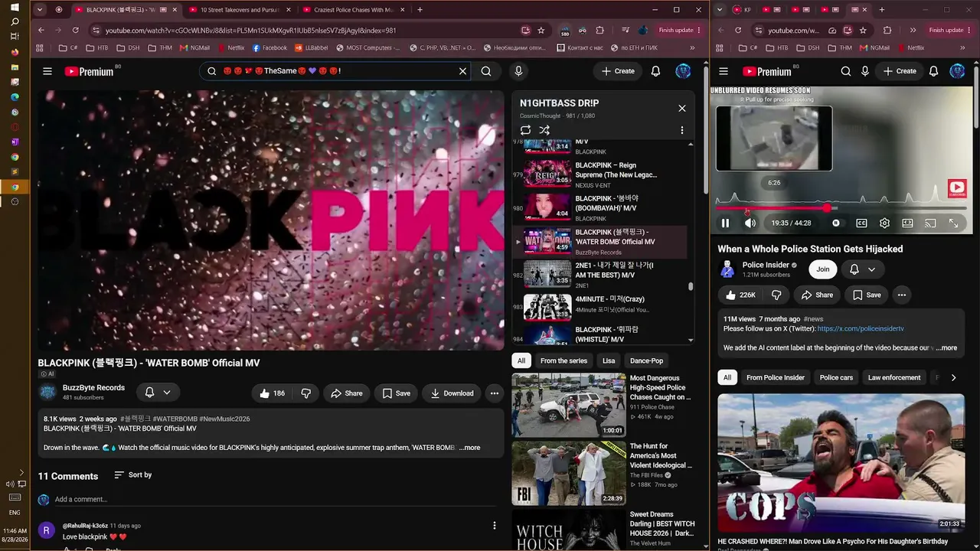Screen dimensions: 980x551
Task: Play BLACKPINK Reign Supreme from the playlist
Action: click(x=601, y=174)
